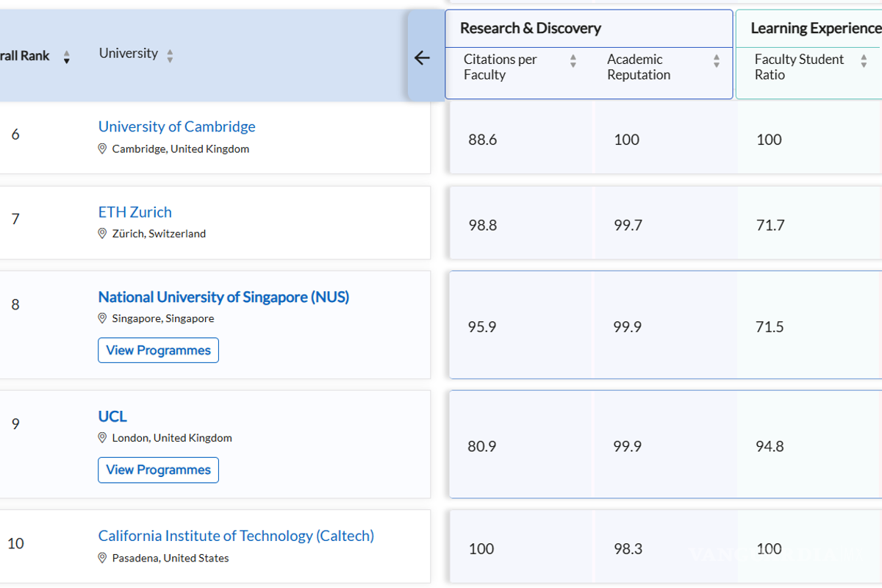
Task: View Programmes for UCL
Action: point(158,470)
